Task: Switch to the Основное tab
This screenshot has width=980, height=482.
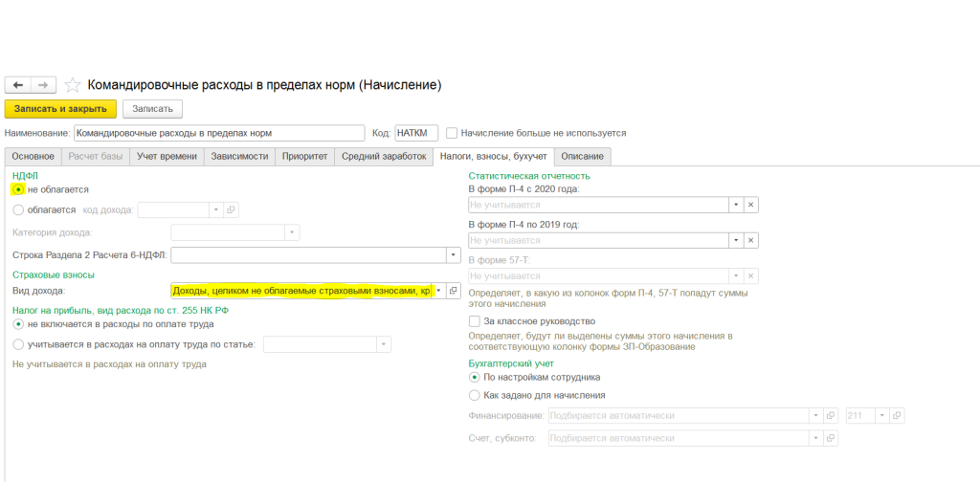Action: [x=33, y=156]
